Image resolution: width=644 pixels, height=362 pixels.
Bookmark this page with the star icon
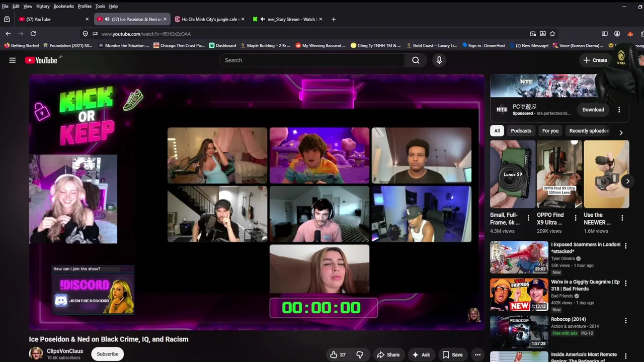pyautogui.click(x=552, y=34)
